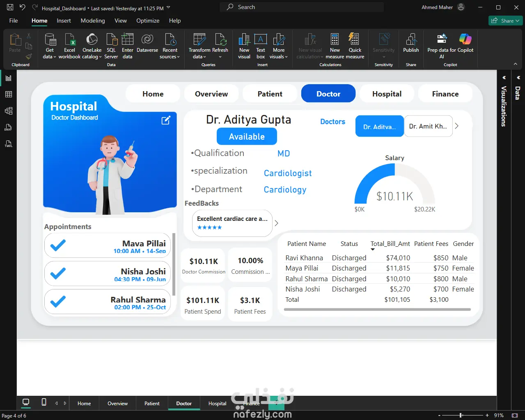Sort by Total_Bill_Amt column arrow
The image size is (525, 420).
pyautogui.click(x=373, y=250)
